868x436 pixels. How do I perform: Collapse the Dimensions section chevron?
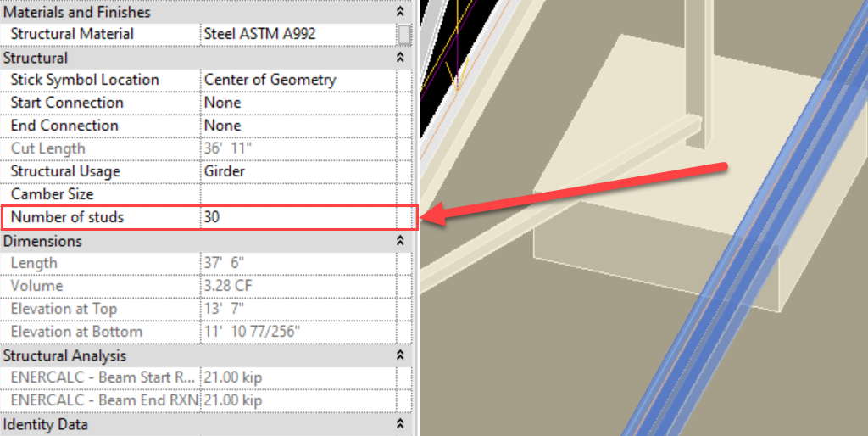pyautogui.click(x=400, y=241)
